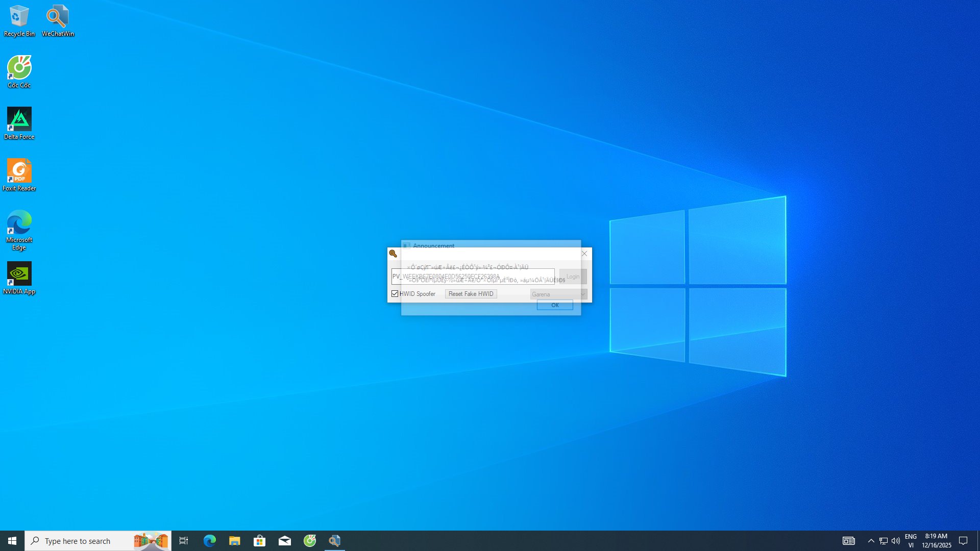Click OK in the Announcement dialog
The image size is (980, 551).
tap(555, 305)
